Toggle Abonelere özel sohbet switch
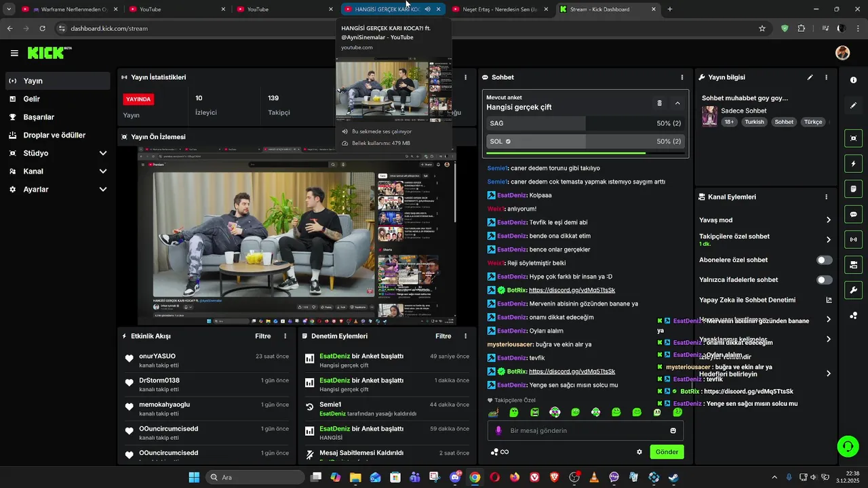Image resolution: width=868 pixels, height=488 pixels. (824, 260)
